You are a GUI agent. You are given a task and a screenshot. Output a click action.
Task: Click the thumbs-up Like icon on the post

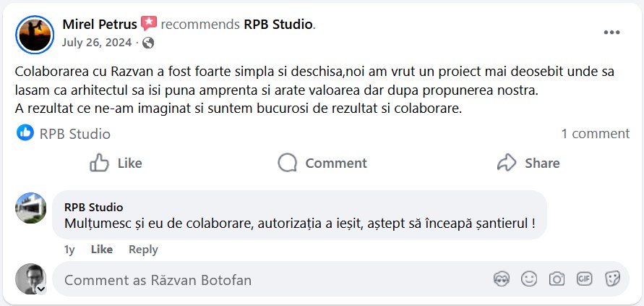(x=100, y=163)
